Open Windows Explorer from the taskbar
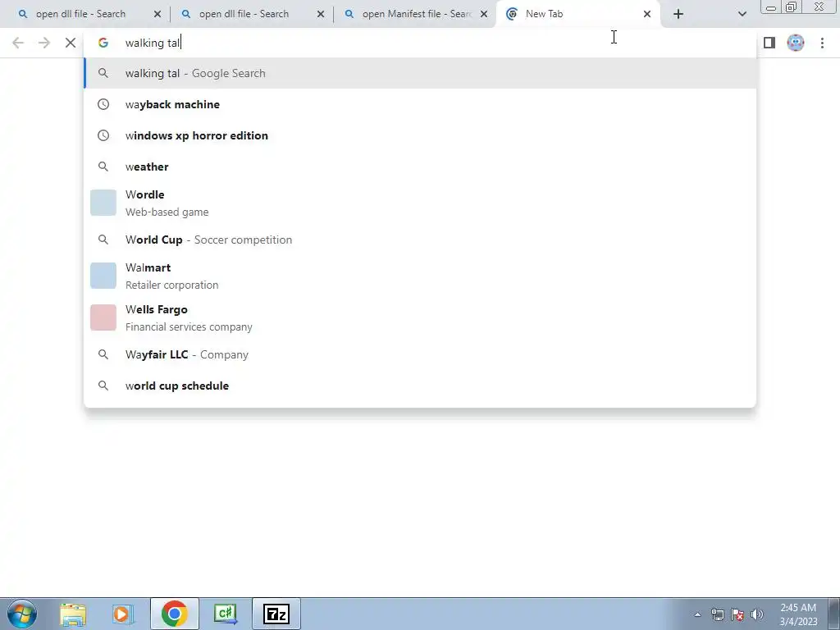 click(73, 614)
